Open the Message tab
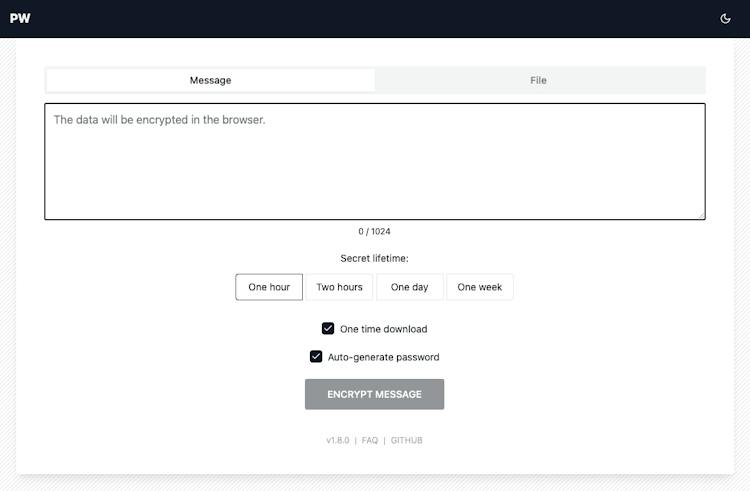The height and width of the screenshot is (491, 750). (210, 80)
